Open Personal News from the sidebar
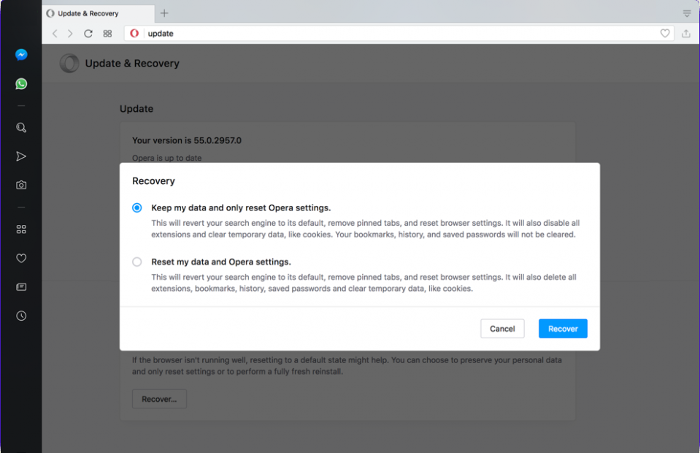 click(x=21, y=287)
